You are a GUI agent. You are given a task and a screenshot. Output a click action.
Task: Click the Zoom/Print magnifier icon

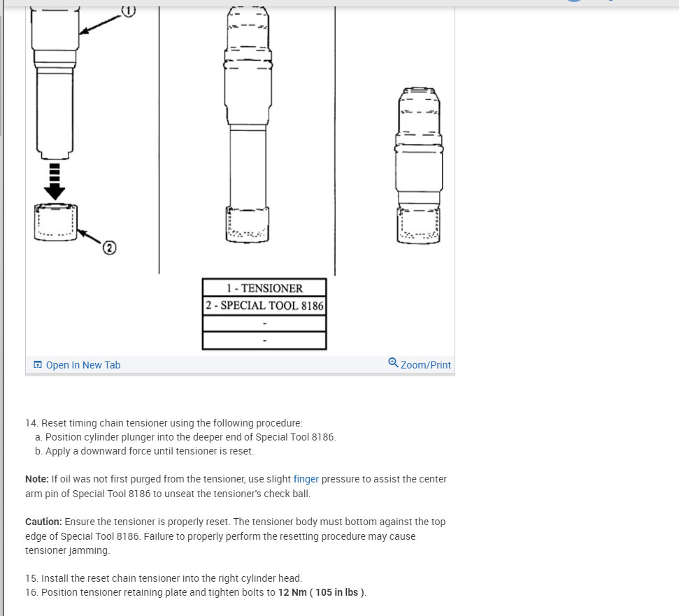pyautogui.click(x=393, y=362)
